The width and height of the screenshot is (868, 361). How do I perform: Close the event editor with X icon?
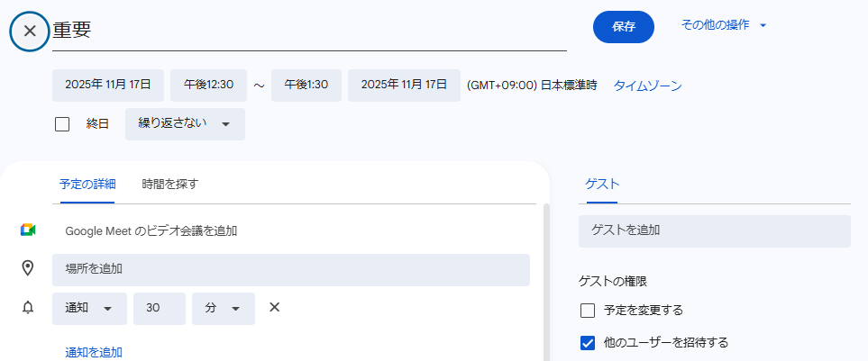pyautogui.click(x=30, y=31)
